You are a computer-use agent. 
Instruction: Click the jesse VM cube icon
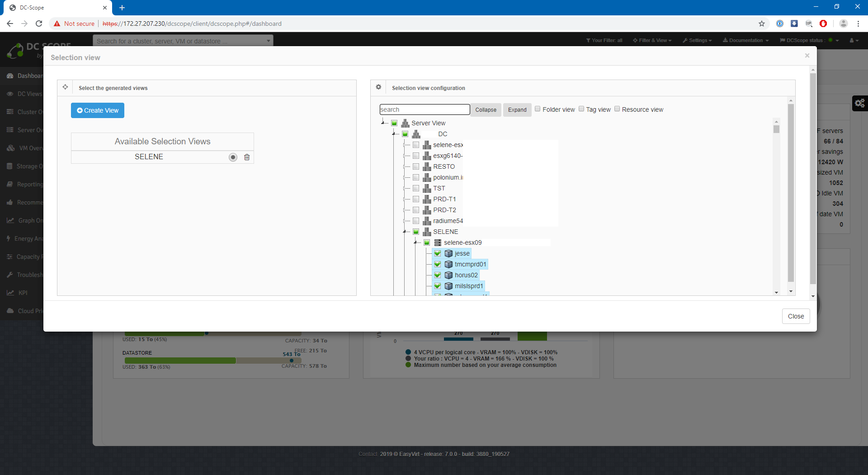(448, 253)
